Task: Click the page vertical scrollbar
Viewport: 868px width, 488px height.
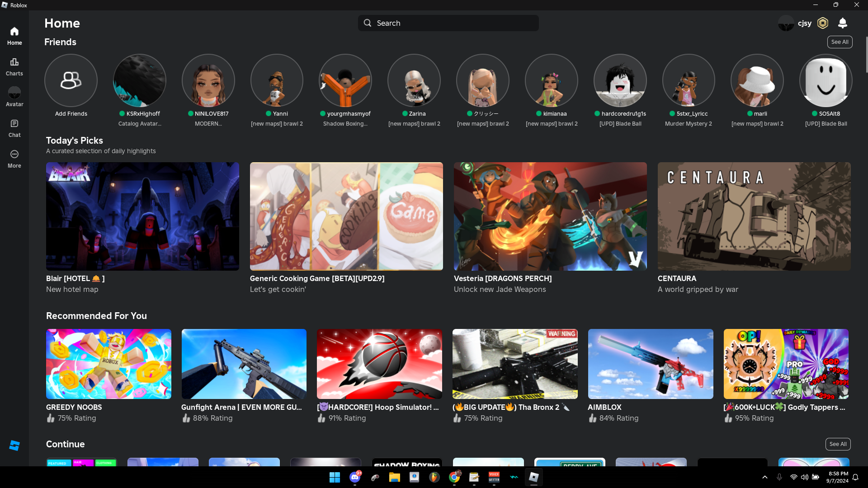Action: click(x=866, y=54)
